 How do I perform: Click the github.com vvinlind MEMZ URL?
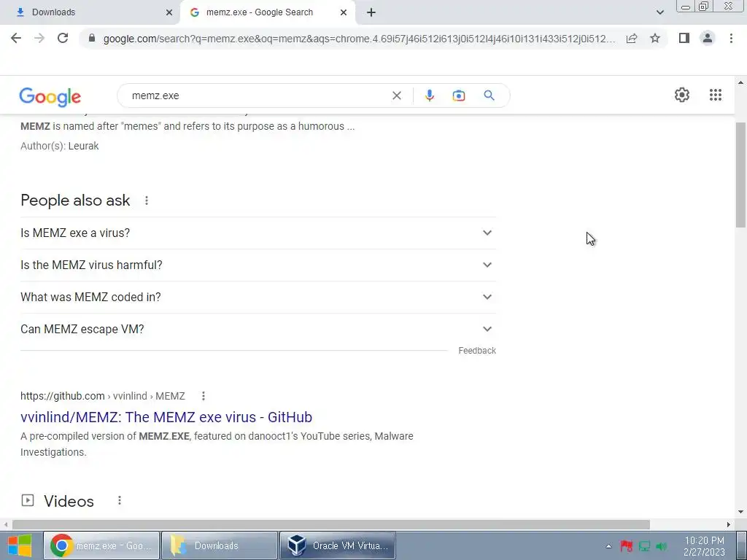(102, 396)
